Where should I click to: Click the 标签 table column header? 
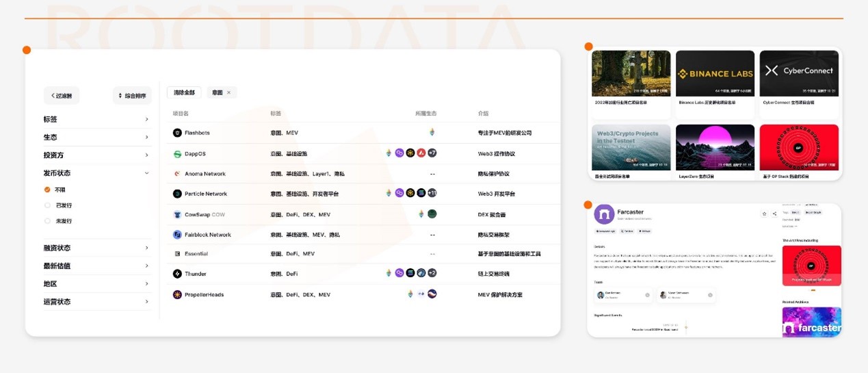coord(276,114)
